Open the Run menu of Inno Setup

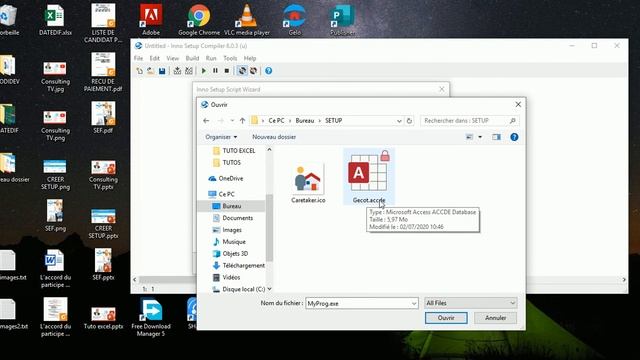[211, 58]
